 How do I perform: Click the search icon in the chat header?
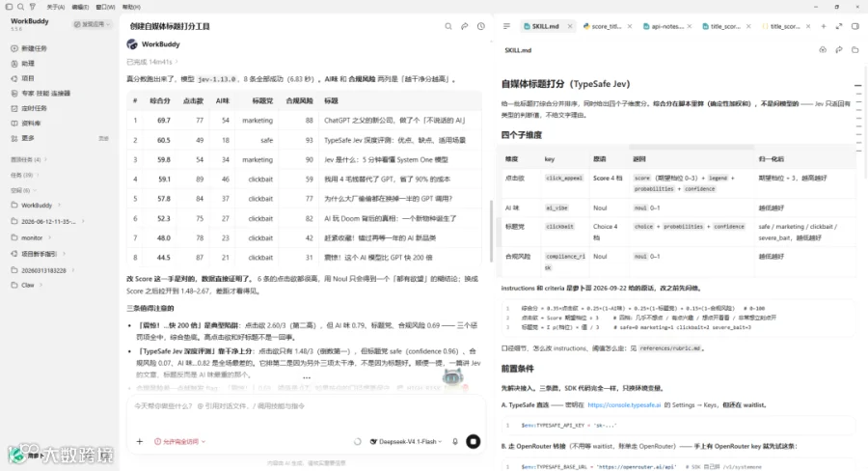[448, 26]
